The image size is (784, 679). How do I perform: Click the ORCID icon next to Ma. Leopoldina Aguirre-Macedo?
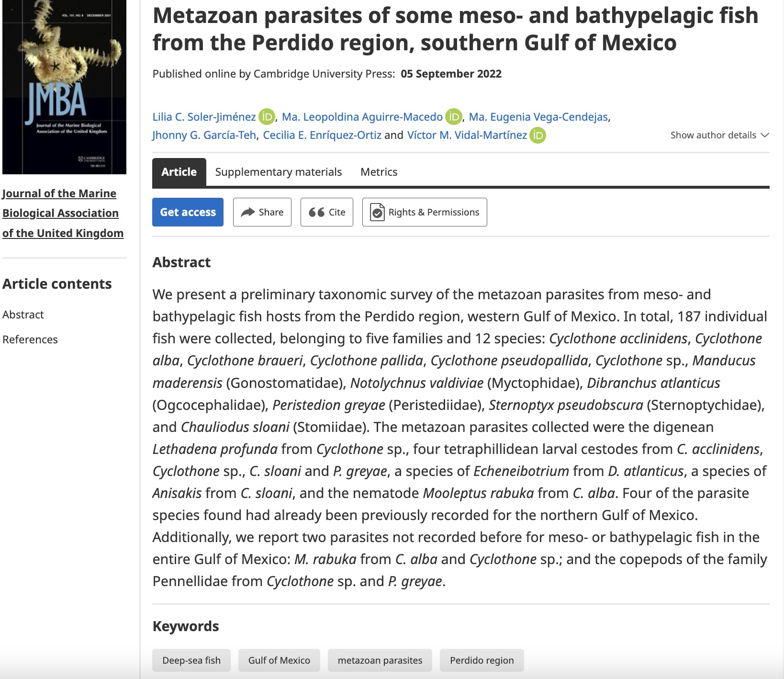[x=453, y=116]
